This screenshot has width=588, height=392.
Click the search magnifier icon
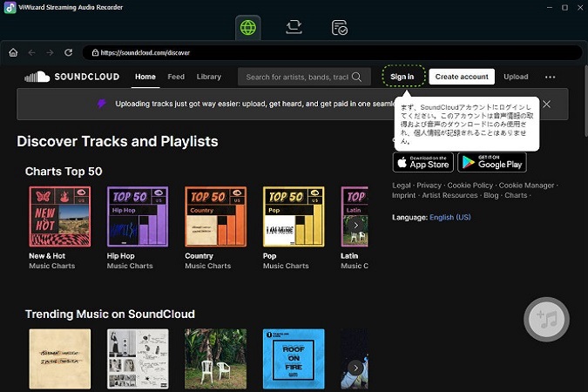click(357, 77)
